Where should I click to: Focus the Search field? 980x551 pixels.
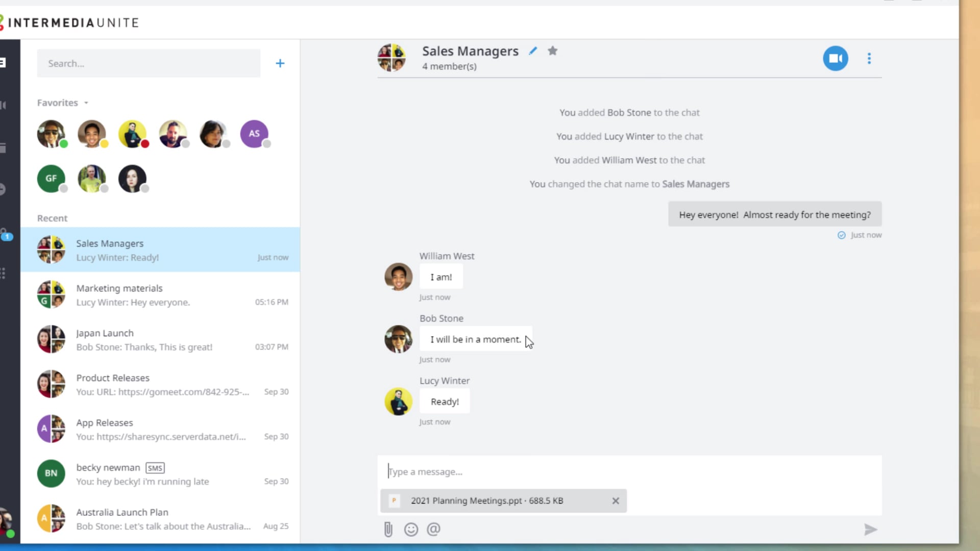[x=149, y=63]
